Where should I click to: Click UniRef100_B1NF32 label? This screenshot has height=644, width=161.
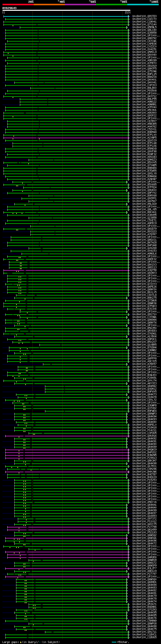(144, 154)
